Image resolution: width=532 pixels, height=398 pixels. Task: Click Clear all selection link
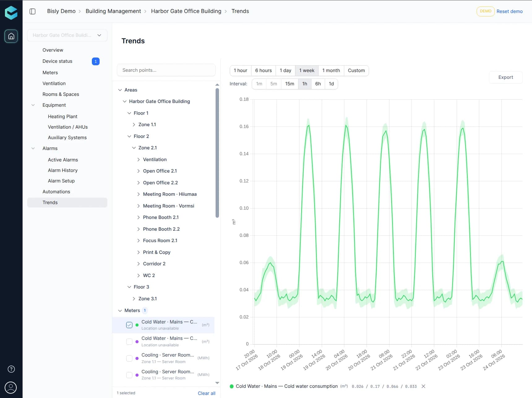[x=207, y=393]
